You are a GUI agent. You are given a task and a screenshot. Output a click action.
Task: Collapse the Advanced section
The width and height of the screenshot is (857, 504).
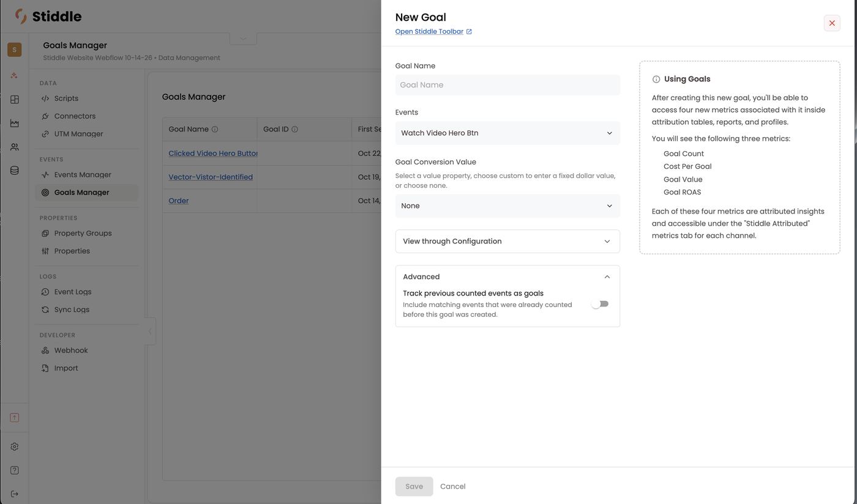click(507, 276)
